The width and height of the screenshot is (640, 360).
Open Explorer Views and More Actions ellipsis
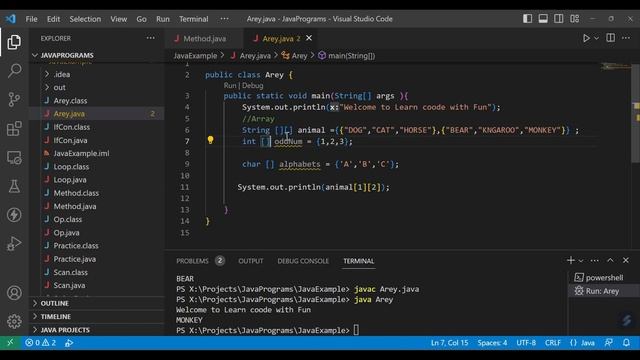151,38
